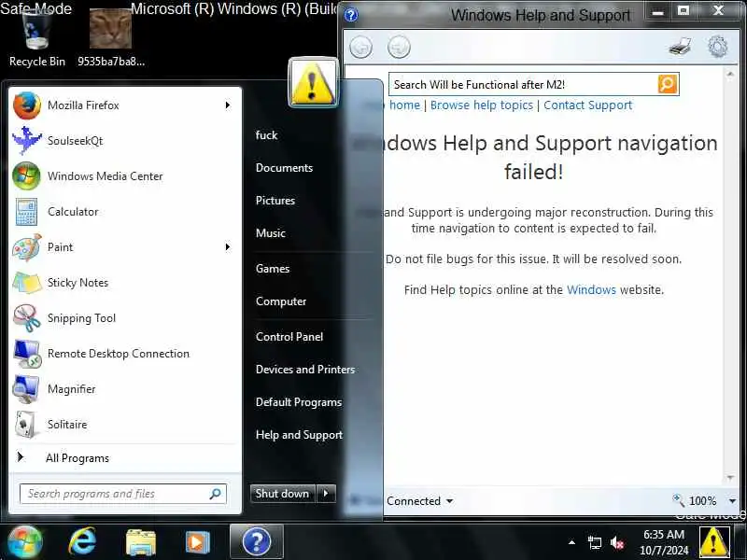The height and width of the screenshot is (560, 747).
Task: Click the orange help search button
Action: tap(668, 84)
